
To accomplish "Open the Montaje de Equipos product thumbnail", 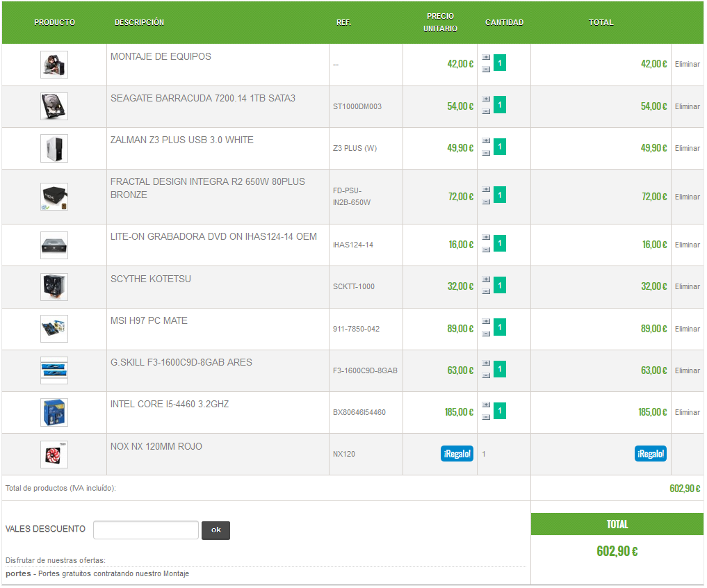I will (x=54, y=65).
